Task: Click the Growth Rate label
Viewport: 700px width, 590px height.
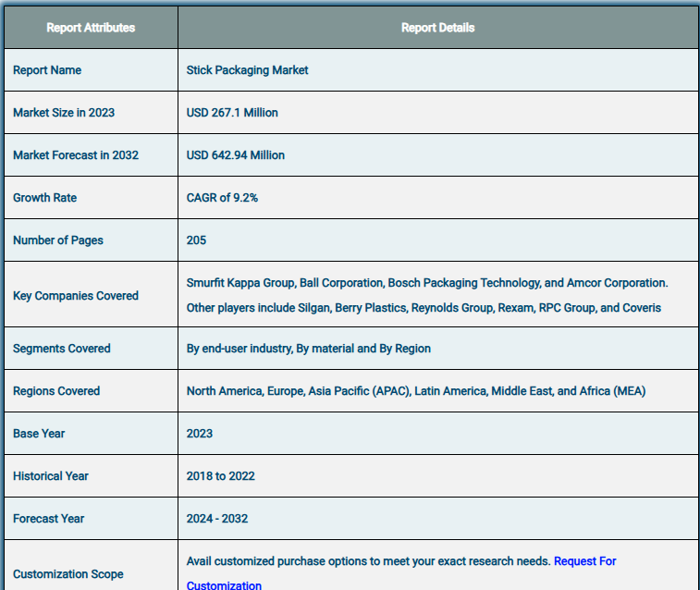Action: [x=44, y=198]
